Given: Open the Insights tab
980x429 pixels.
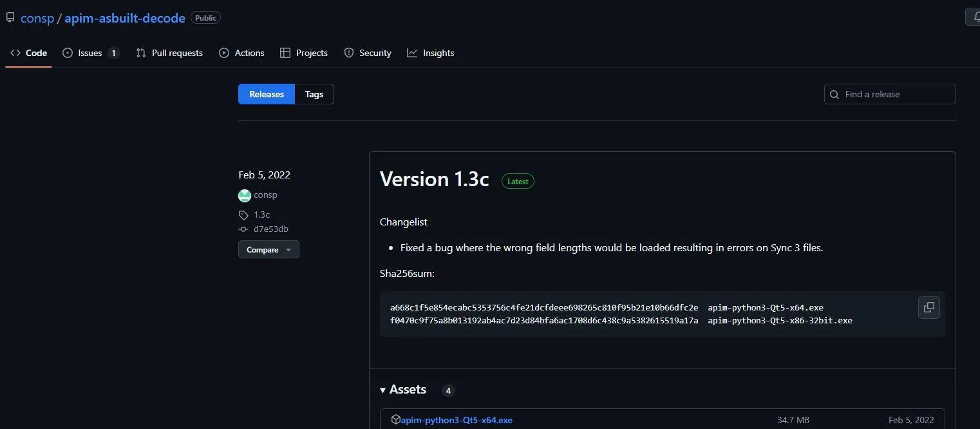Looking at the screenshot, I should click(x=431, y=53).
